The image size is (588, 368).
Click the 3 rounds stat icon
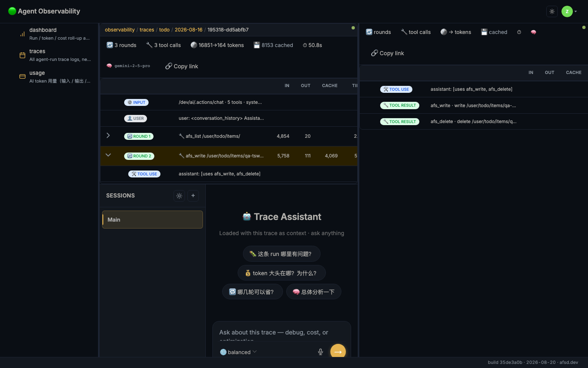[110, 45]
